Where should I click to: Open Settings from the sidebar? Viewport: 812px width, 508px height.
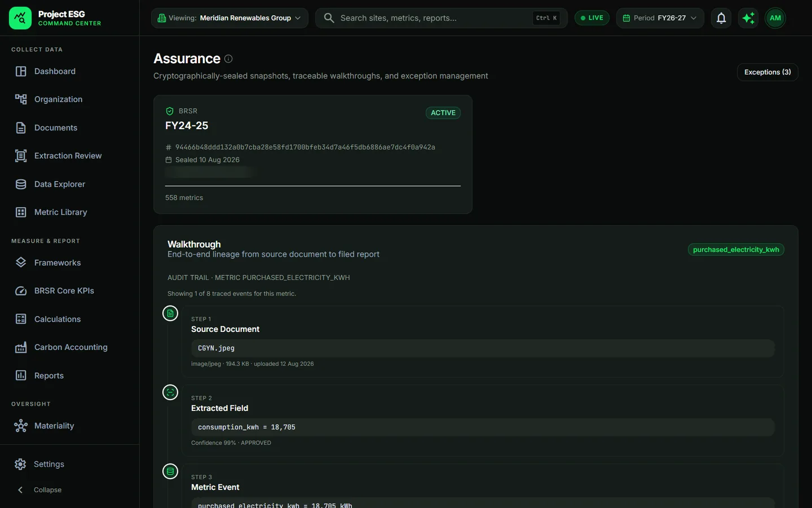pyautogui.click(x=49, y=464)
